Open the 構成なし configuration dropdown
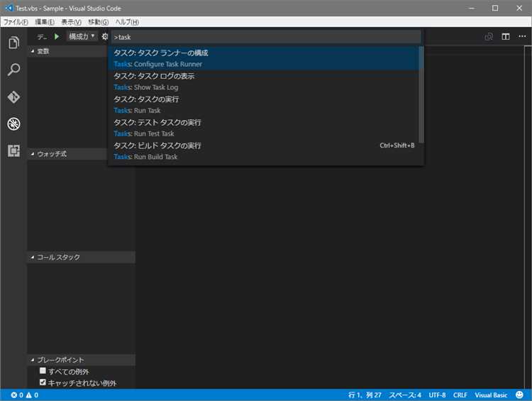Screen dimensions: 532x401 click(x=82, y=36)
